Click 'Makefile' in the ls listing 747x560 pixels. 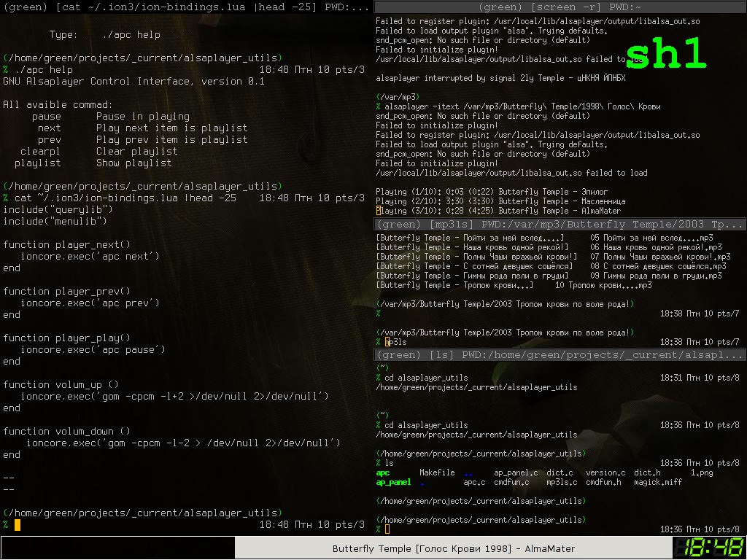point(437,472)
